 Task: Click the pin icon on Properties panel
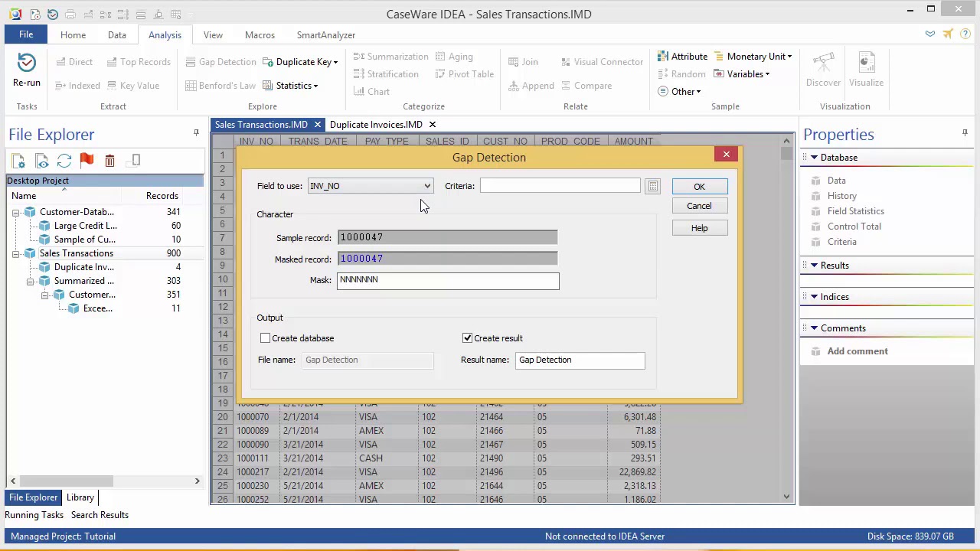[965, 133]
